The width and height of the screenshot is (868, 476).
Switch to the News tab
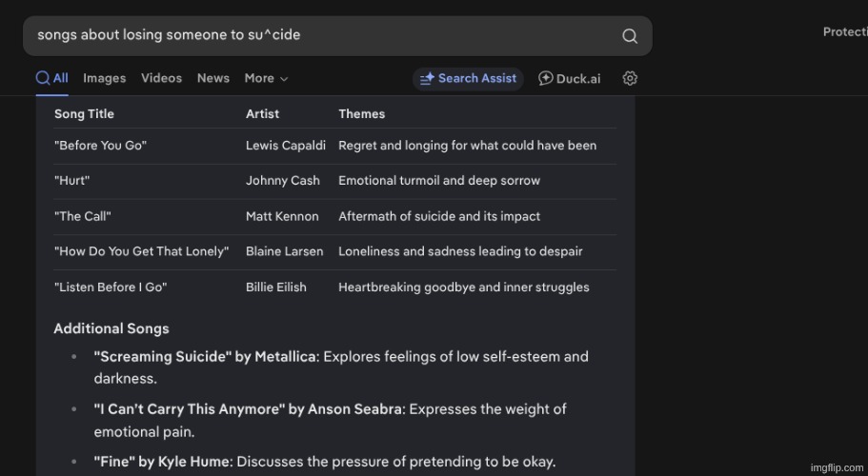(x=213, y=78)
